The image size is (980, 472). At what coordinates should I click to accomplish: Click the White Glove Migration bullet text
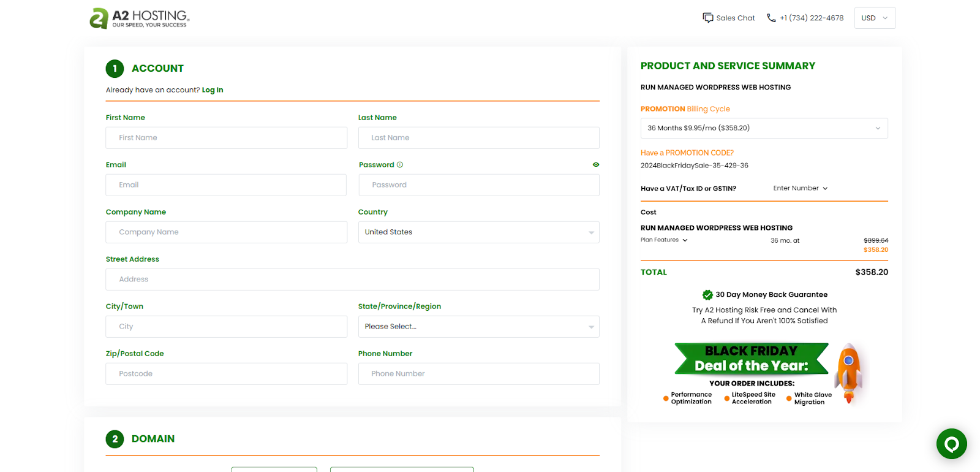click(813, 398)
